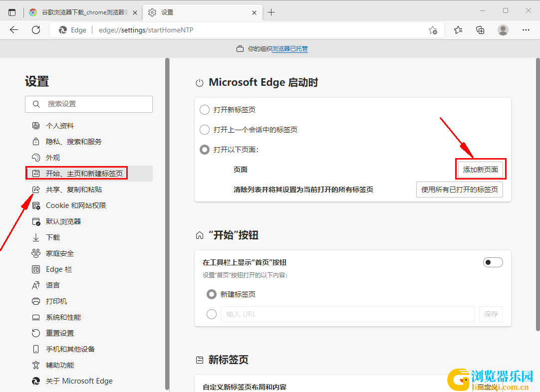The width and height of the screenshot is (540, 392).
Task: Click the page scrollbar on the right
Action: [x=538, y=195]
